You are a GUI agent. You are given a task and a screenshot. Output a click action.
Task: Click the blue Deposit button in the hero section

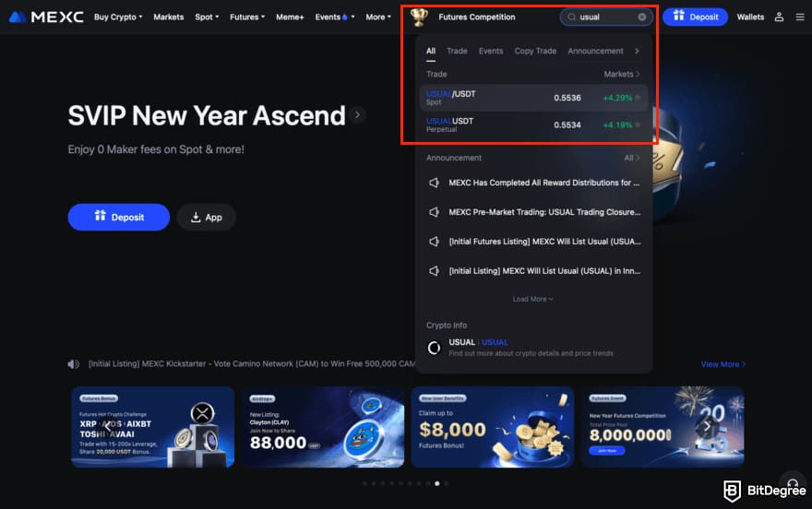[x=119, y=218]
